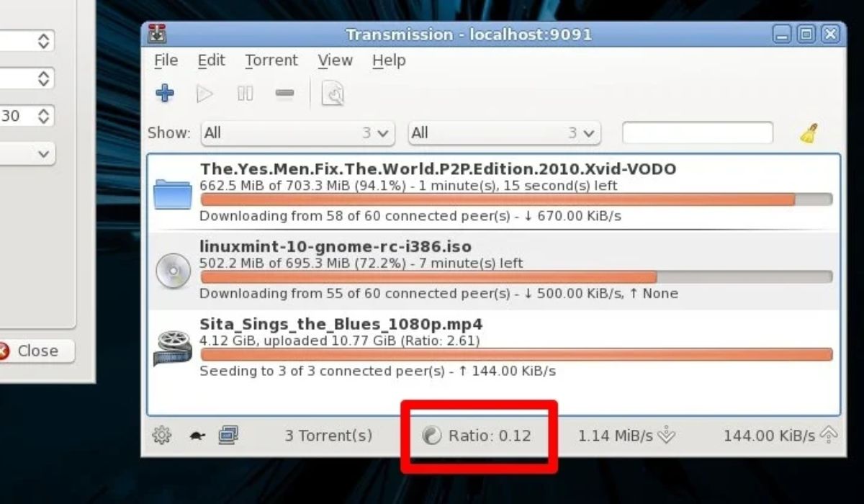Click 'Seeding to 3 of 3' peer line

point(377,372)
